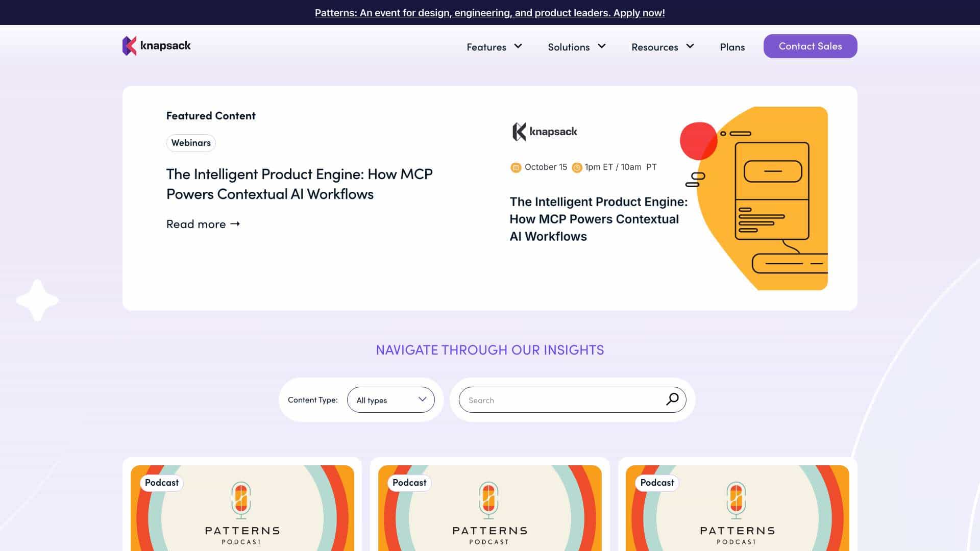Open the Patterns event banner link
The image size is (980, 551).
point(490,13)
